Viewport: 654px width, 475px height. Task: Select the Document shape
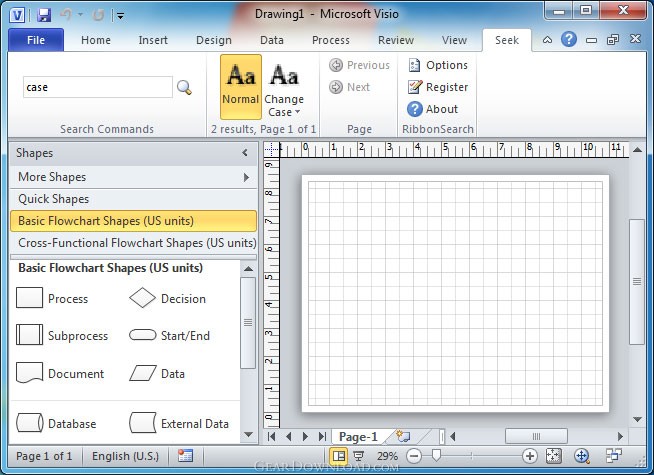pos(60,373)
